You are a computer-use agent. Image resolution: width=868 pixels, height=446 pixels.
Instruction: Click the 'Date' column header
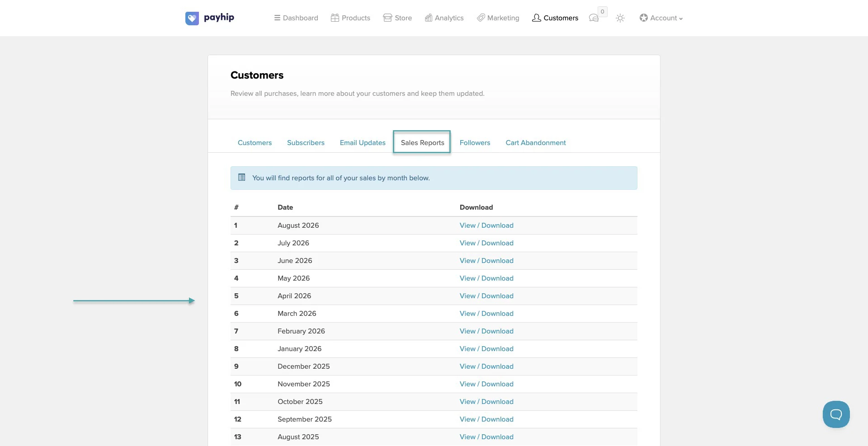(285, 207)
